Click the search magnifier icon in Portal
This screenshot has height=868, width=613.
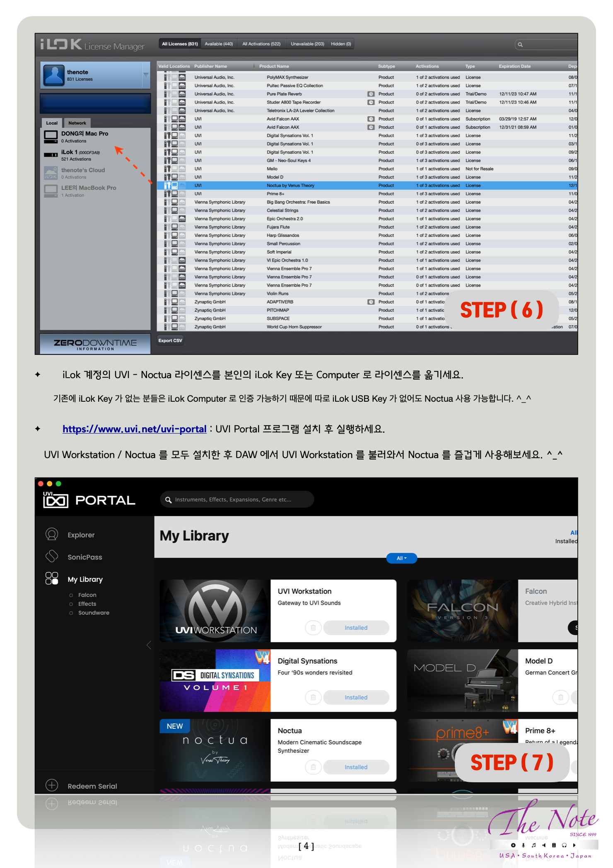(x=168, y=500)
